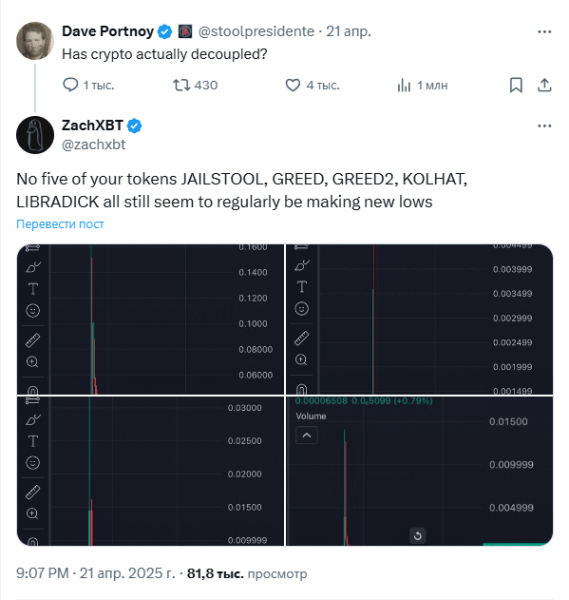
Task: Click the 9:07 PM post timestamp
Action: click(x=42, y=573)
